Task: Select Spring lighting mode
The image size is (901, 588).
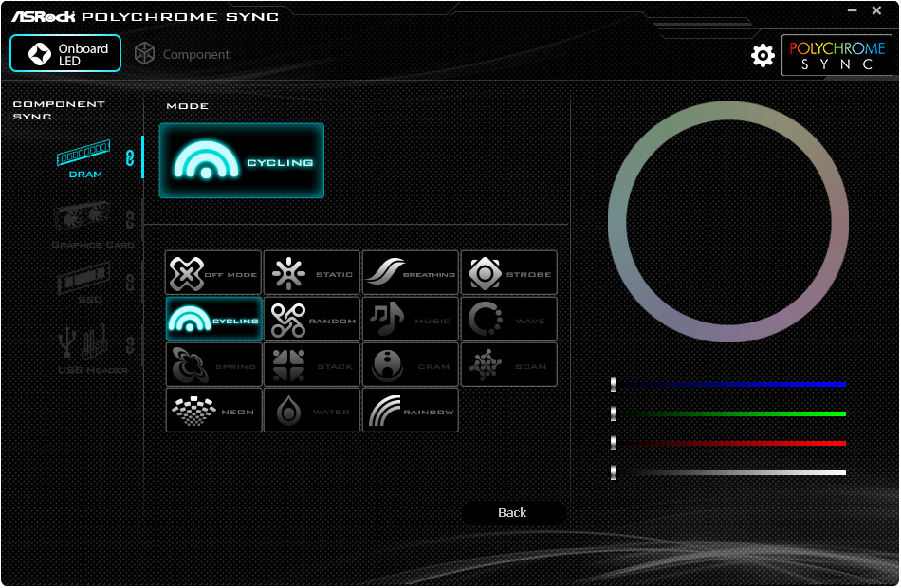Action: pos(213,365)
